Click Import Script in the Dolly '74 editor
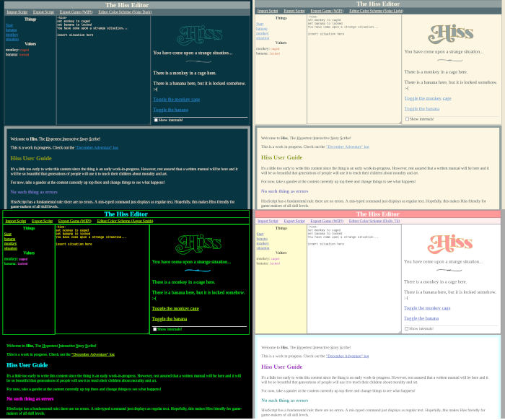Image resolution: width=505 pixels, height=420 pixels. click(268, 221)
